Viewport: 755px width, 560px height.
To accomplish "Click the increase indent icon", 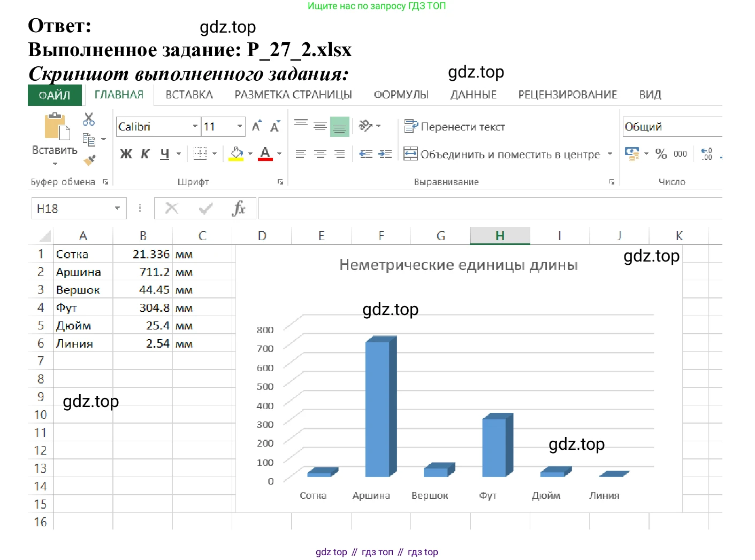I will [385, 154].
